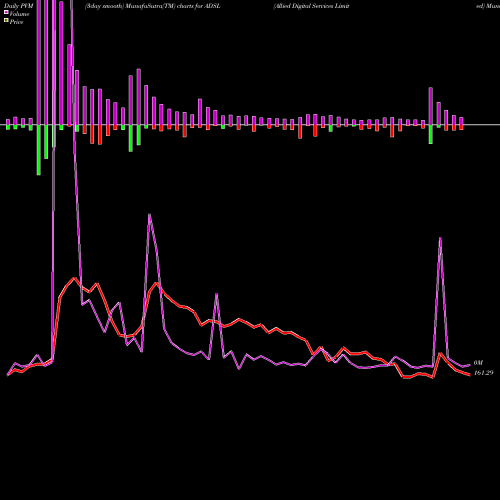Click the Price legend color swatch
500x500 pixels.
[6, 21]
